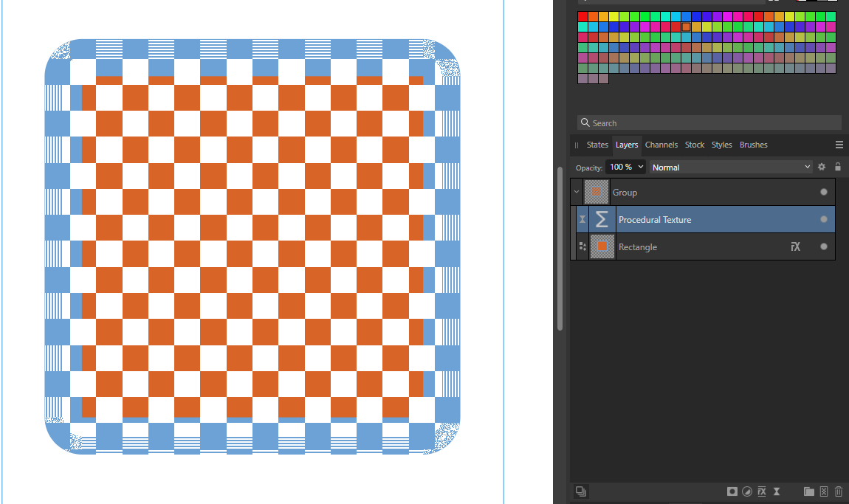
Task: Add a live filter layer
Action: [776, 491]
